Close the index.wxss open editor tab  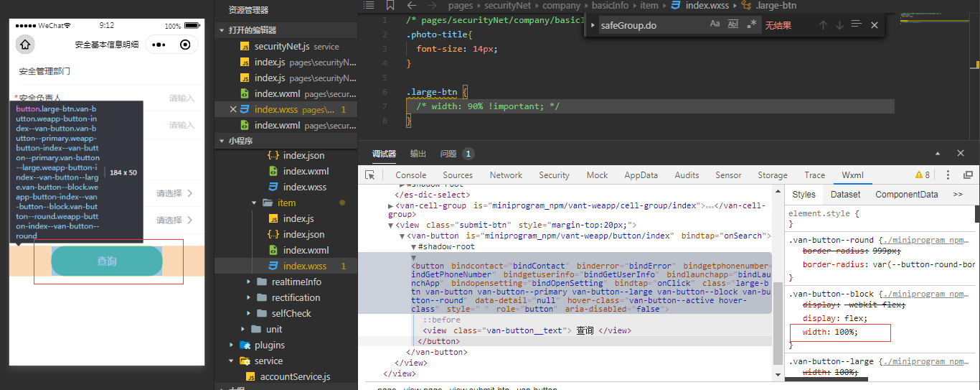[232, 109]
